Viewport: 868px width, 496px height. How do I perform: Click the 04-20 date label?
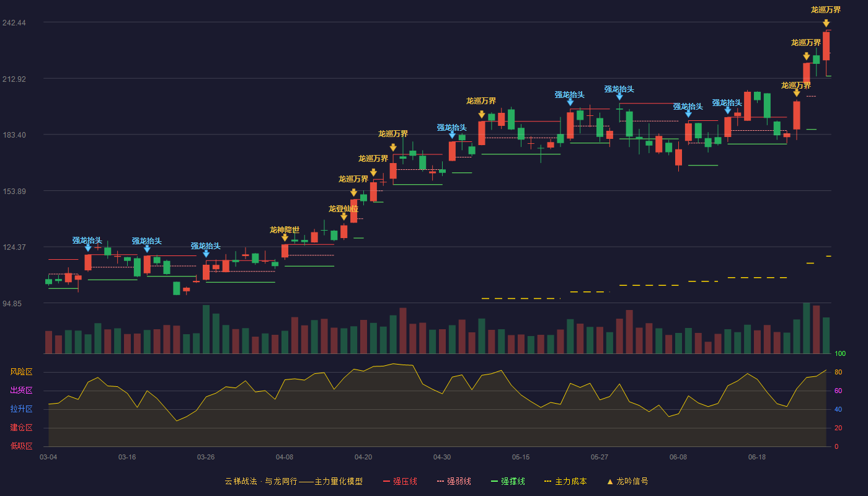tap(363, 457)
